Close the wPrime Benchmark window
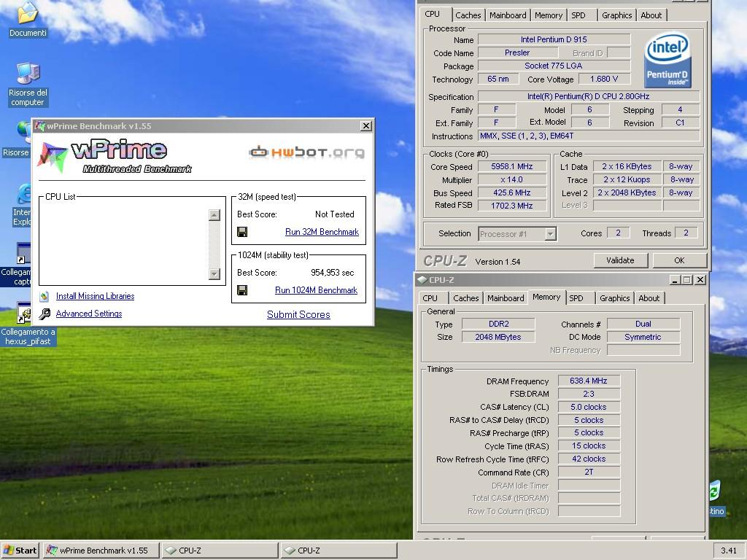747x560 pixels. click(366, 125)
